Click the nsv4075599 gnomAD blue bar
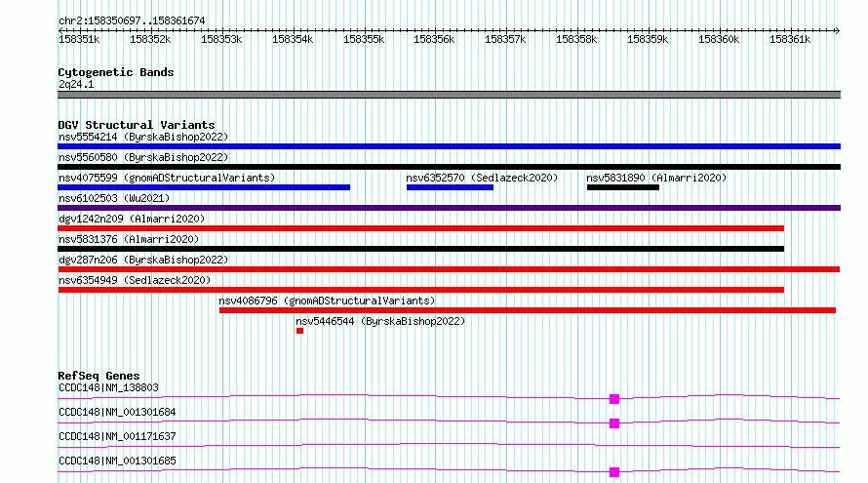The image size is (868, 483). point(204,187)
